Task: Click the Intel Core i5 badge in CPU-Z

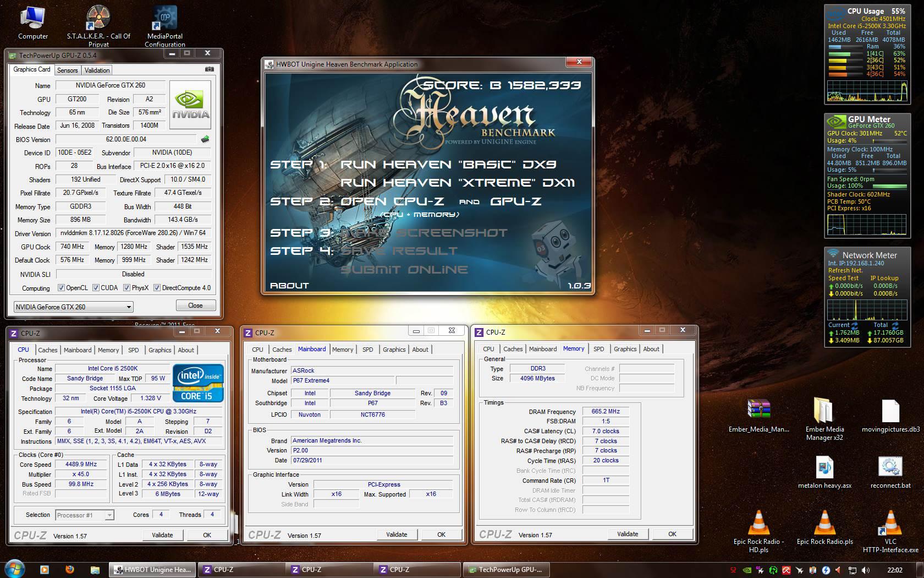Action: (198, 383)
